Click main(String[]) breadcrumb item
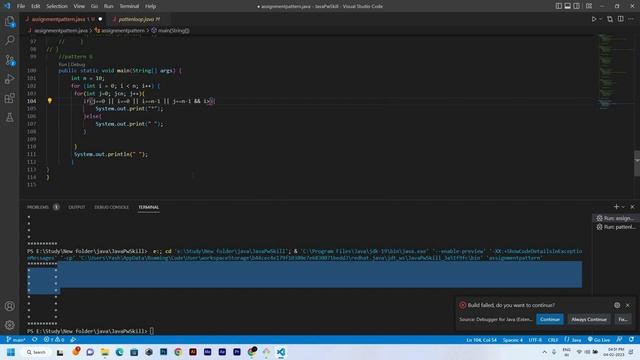Image resolution: width=640 pixels, height=360 pixels. 170,31
